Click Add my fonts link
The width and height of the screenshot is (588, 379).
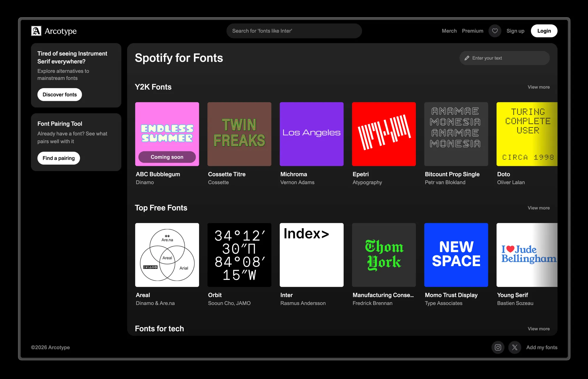[x=542, y=347]
